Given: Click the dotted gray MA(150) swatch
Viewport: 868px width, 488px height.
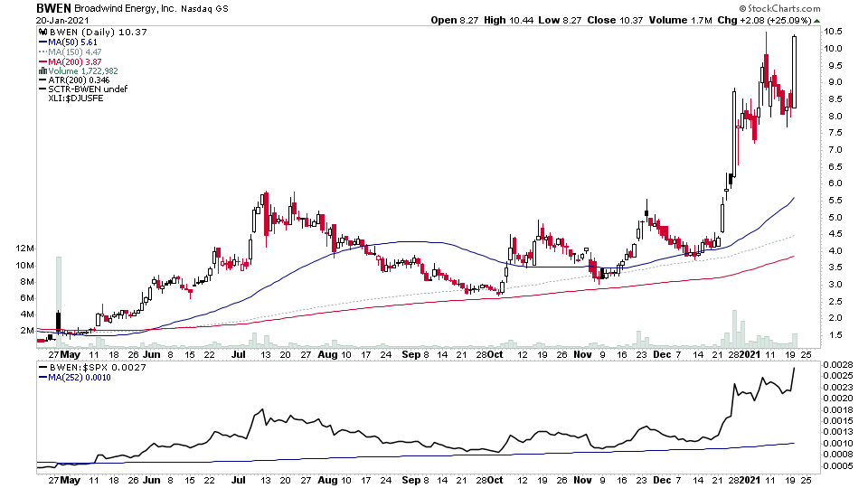Looking at the screenshot, I should pyautogui.click(x=42, y=52).
